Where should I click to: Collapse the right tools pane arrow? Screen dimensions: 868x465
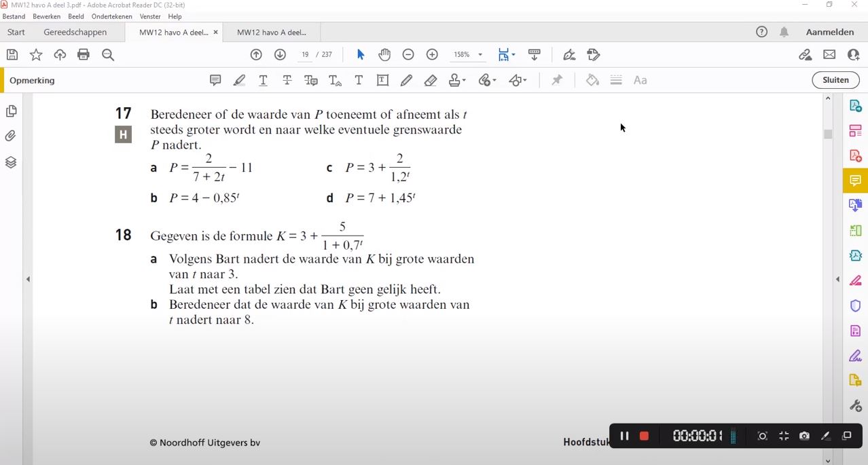[837, 279]
